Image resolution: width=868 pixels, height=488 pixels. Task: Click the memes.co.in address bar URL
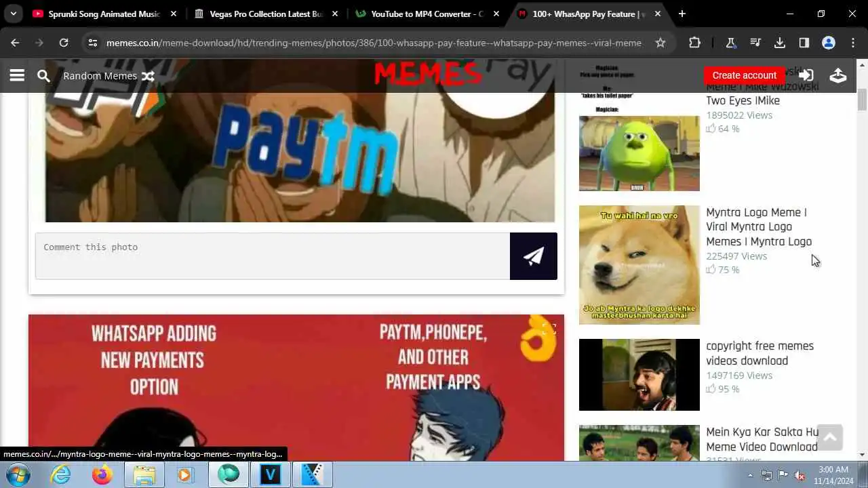[374, 43]
